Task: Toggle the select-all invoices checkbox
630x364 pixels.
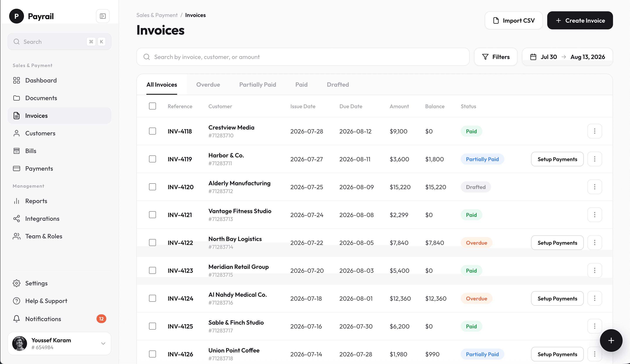Action: pos(152,106)
